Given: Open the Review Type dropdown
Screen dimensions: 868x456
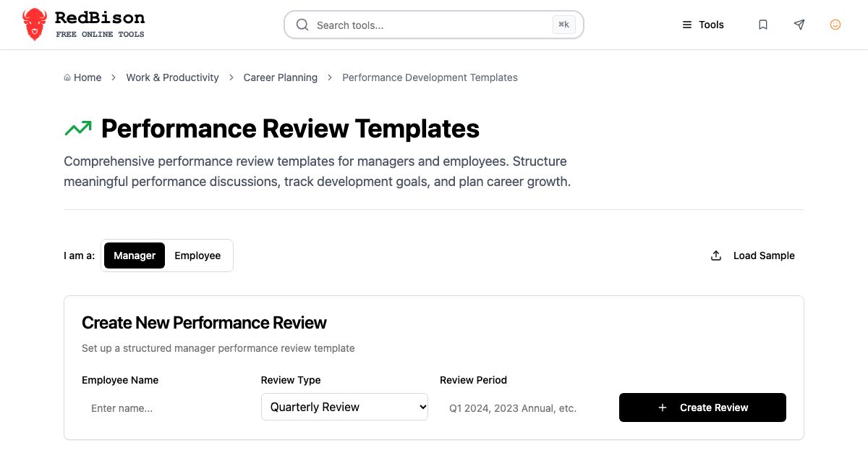Looking at the screenshot, I should [344, 407].
